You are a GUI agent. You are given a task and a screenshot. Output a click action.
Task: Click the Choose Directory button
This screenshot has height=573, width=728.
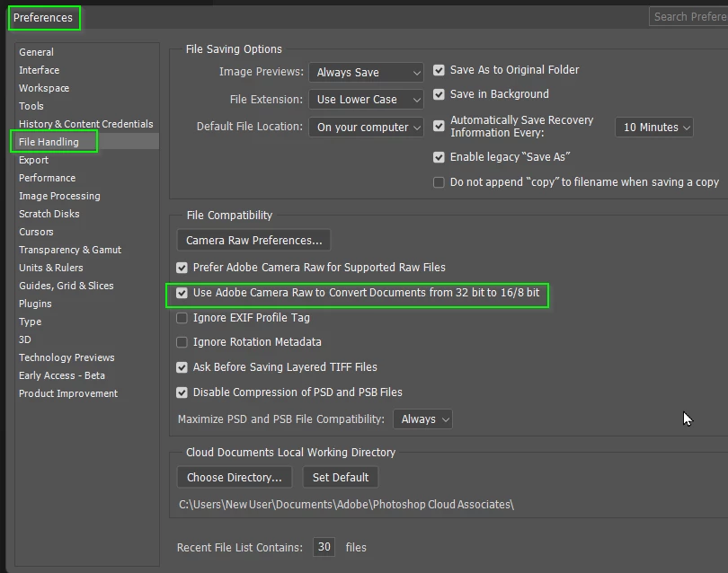click(x=235, y=478)
